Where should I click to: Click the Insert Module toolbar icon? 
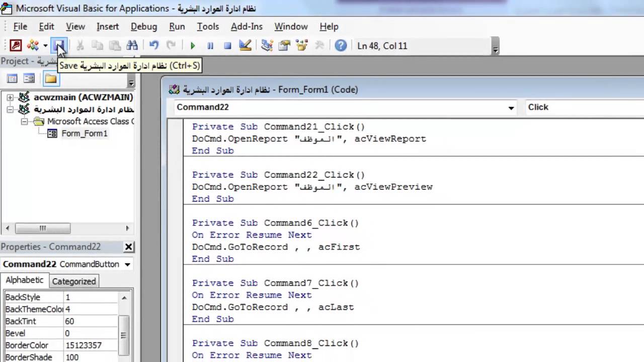point(33,46)
